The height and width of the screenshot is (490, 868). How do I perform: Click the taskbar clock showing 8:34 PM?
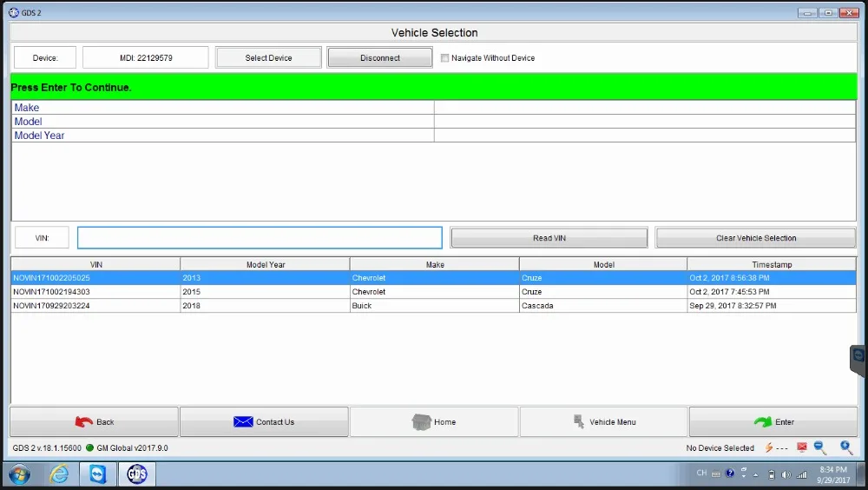833,474
